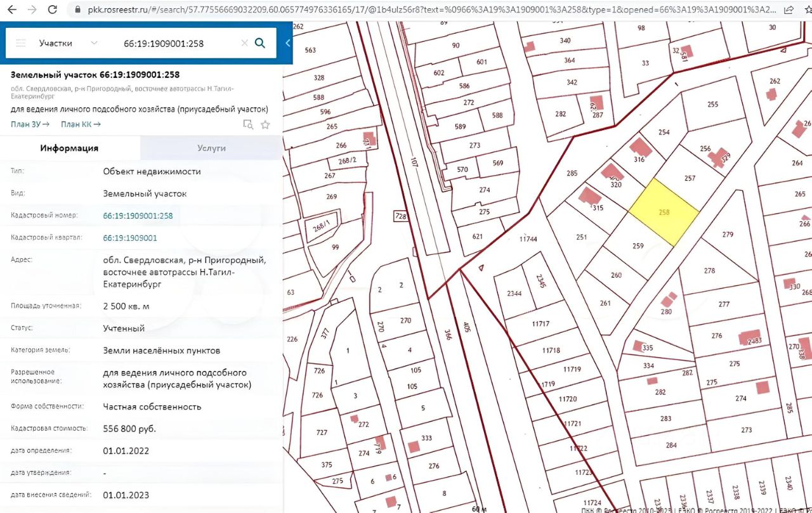Open cadastral quarter link 66:19:1909001
The width and height of the screenshot is (812, 513).
130,238
